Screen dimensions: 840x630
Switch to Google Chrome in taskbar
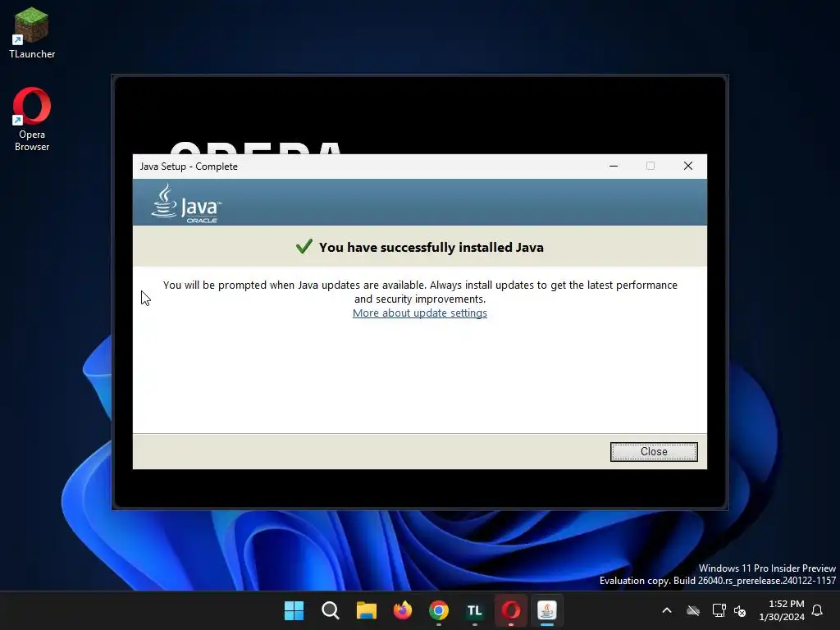pos(438,610)
